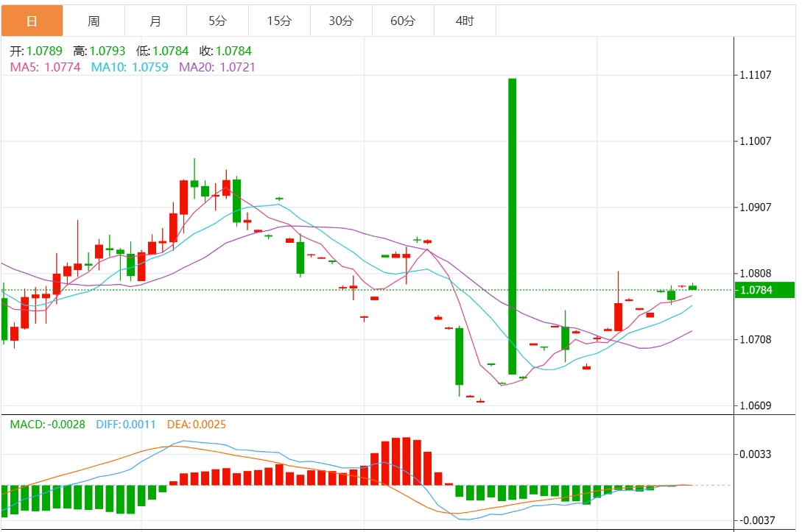Image resolution: width=802 pixels, height=532 pixels.
Task: Click the green 1.0784 current price label
Action: click(764, 290)
